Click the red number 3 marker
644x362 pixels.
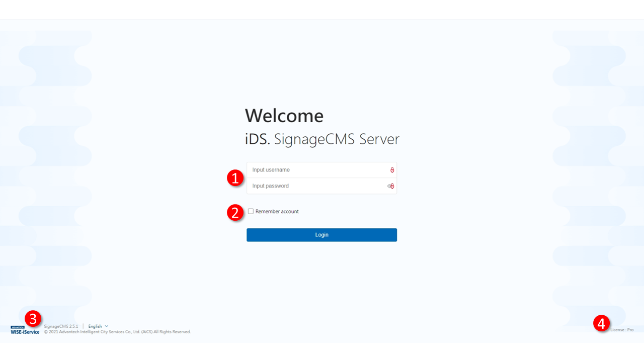click(x=33, y=318)
